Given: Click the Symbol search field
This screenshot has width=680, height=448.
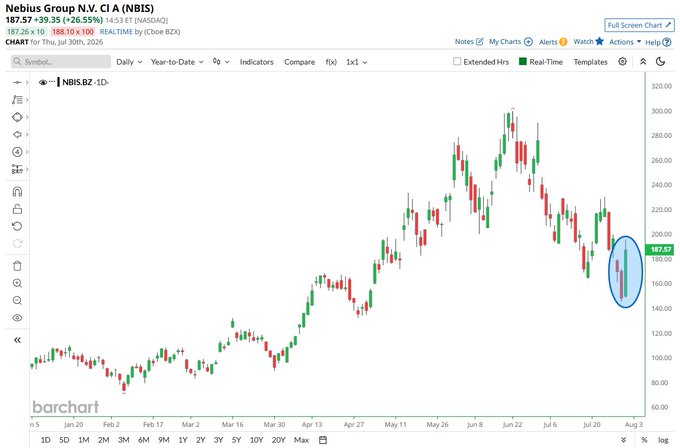Looking at the screenshot, I should click(x=61, y=62).
